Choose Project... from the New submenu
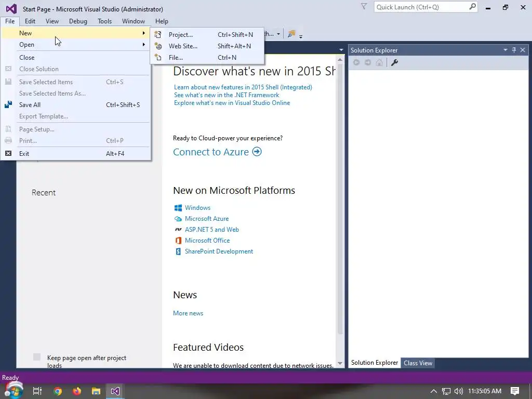The width and height of the screenshot is (532, 399). (207, 34)
